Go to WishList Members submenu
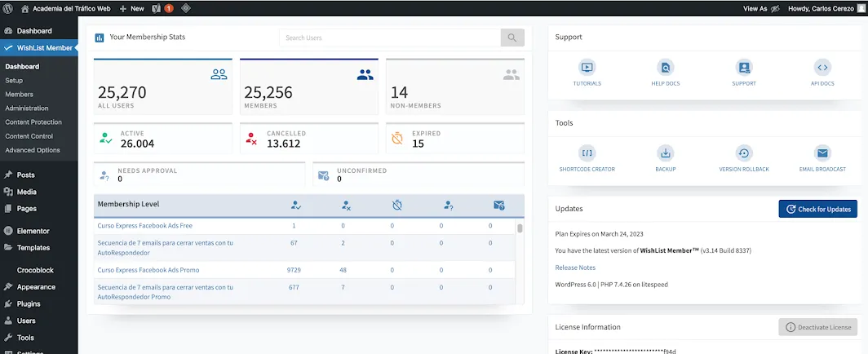Image resolution: width=868 pixels, height=354 pixels. (x=20, y=94)
